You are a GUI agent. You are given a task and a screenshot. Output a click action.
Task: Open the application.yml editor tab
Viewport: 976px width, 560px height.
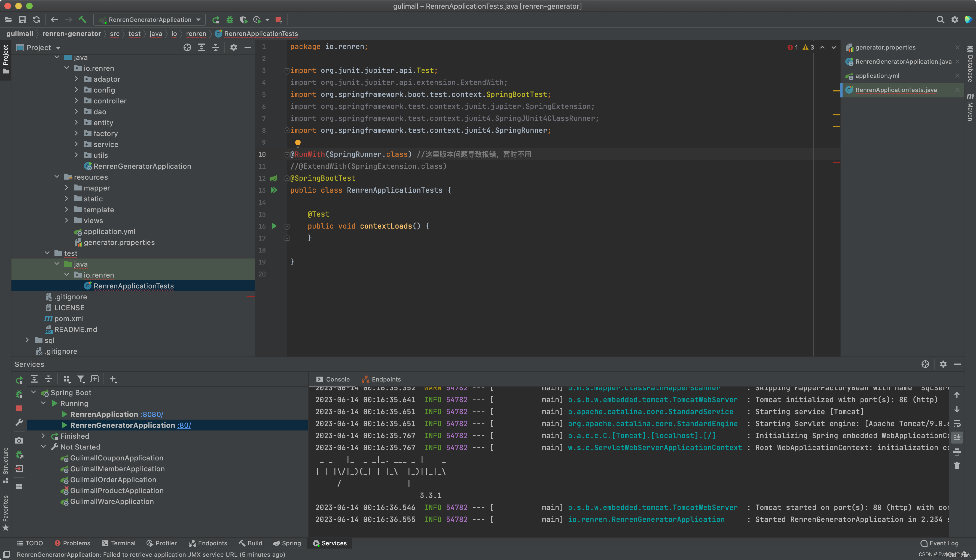tap(877, 76)
